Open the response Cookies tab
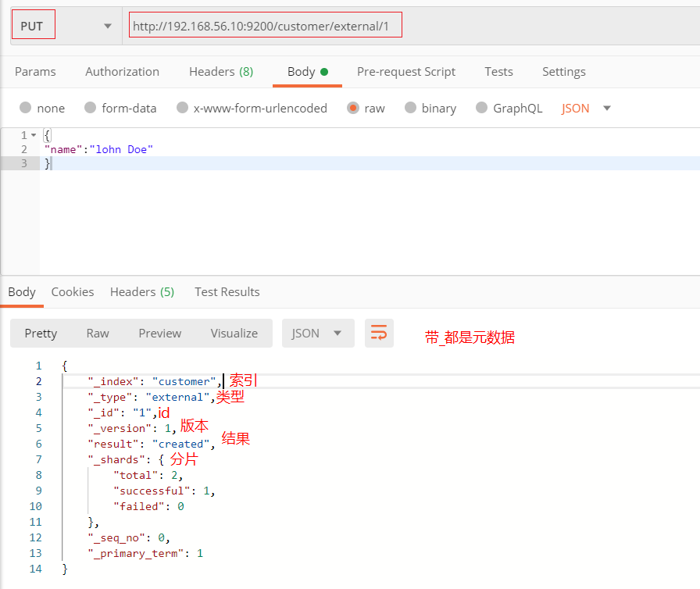This screenshot has width=700, height=589. point(73,292)
